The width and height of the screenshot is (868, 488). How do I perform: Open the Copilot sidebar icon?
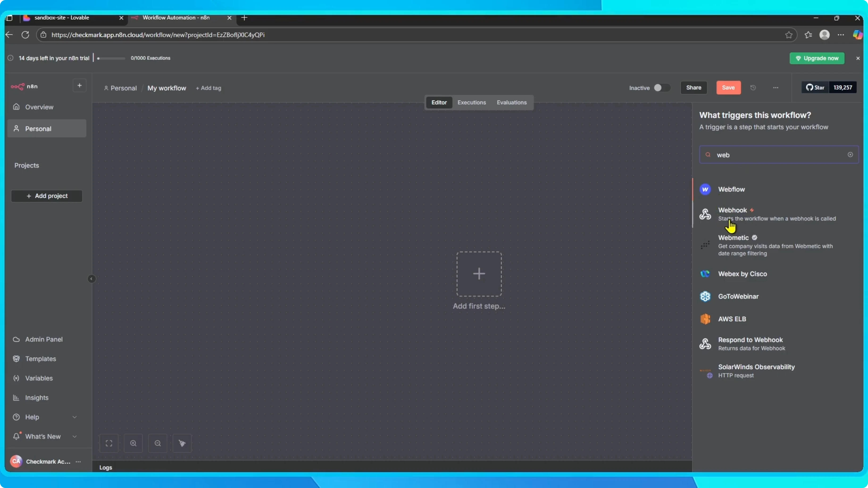858,35
